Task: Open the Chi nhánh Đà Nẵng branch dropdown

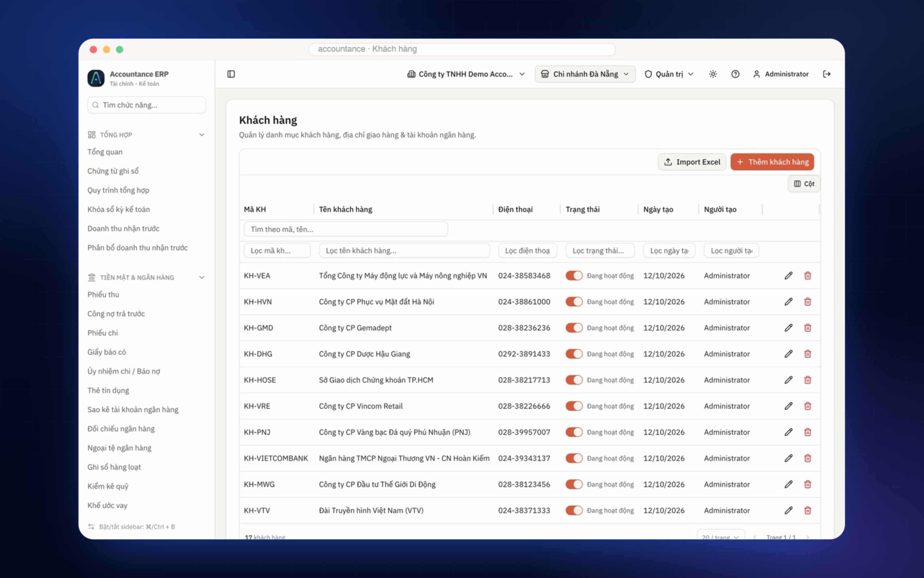Action: click(585, 74)
